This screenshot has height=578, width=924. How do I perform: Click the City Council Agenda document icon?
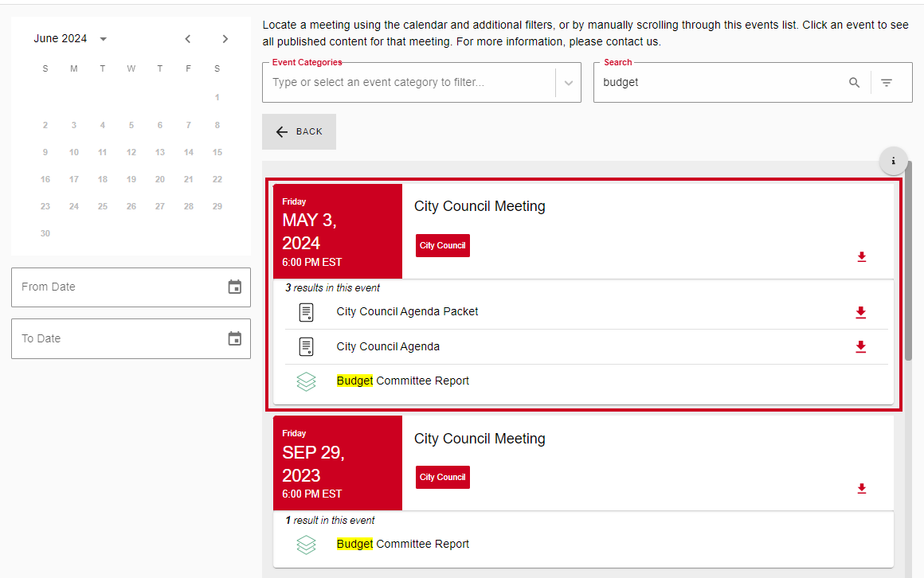[x=307, y=346]
